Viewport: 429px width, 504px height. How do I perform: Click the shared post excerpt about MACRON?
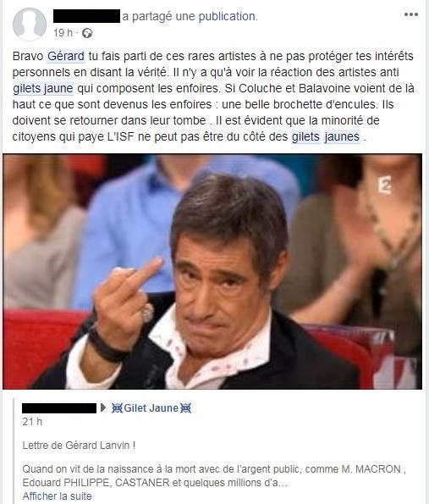(x=214, y=476)
